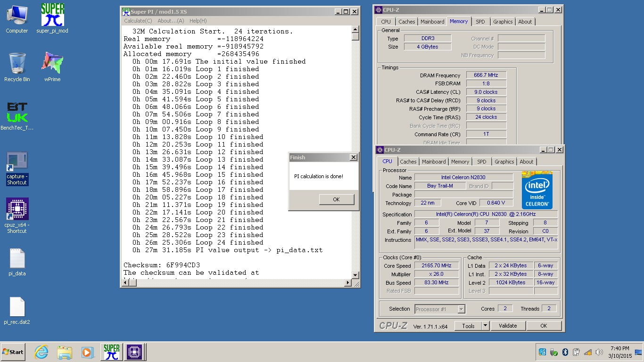Switch to Caches tab in lower CPU-Z window
Screen dimensions: 644x362
408,162
